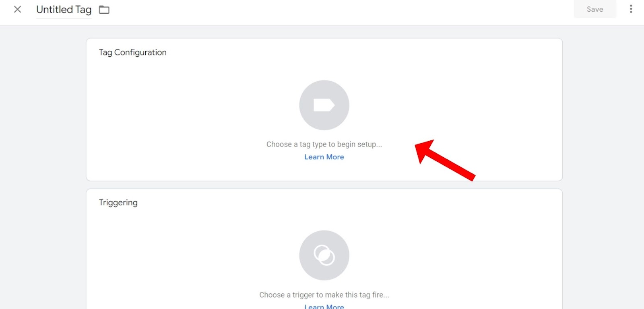Viewport: 644px width, 309px height.
Task: Click the overlapping rings inside the trigger circle
Action: click(x=324, y=255)
